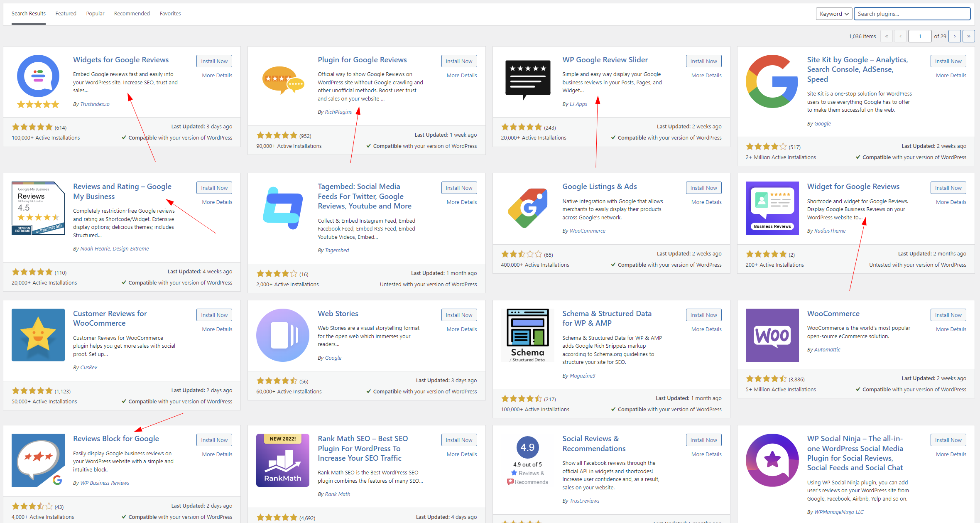Click the Tagembed plugin icon
The width and height of the screenshot is (980, 523).
point(283,208)
